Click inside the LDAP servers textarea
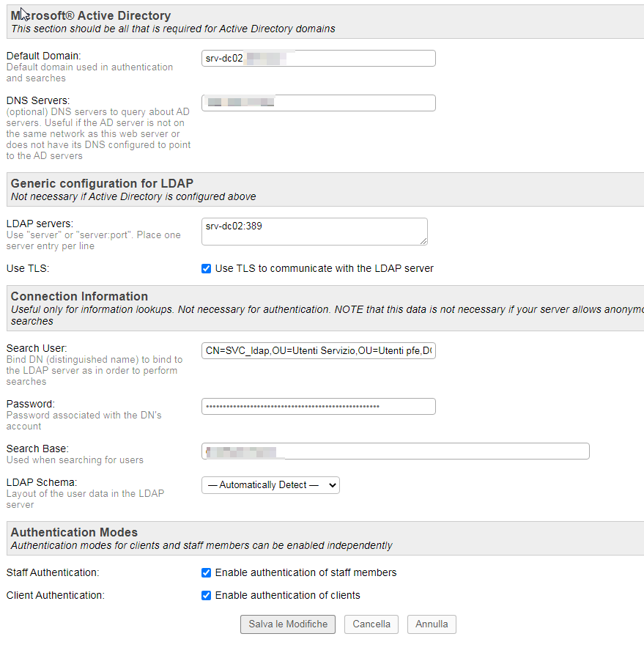This screenshot has width=644, height=653. [314, 231]
